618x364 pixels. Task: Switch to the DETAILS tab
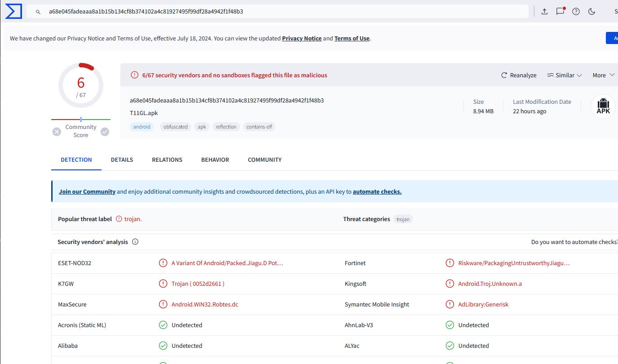[122, 160]
